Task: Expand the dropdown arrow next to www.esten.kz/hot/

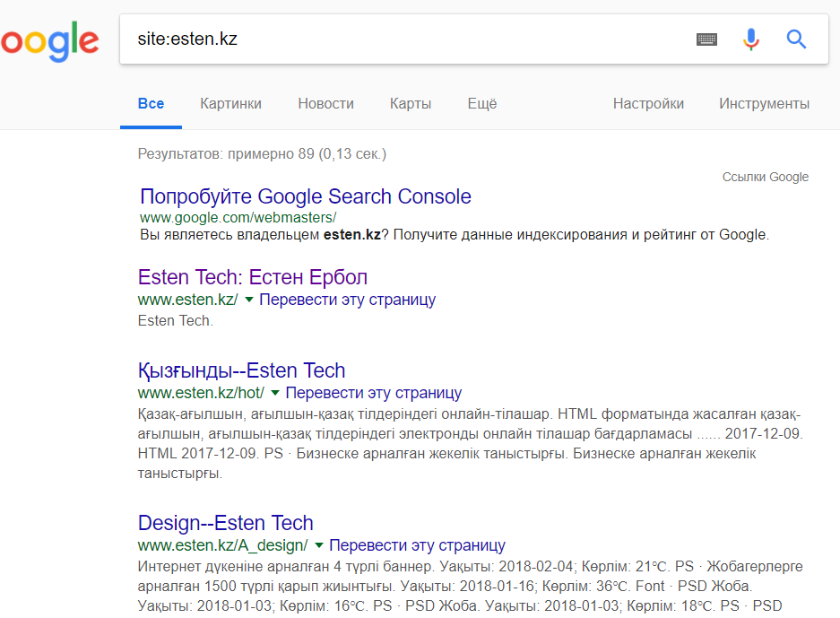Action: coord(275,393)
